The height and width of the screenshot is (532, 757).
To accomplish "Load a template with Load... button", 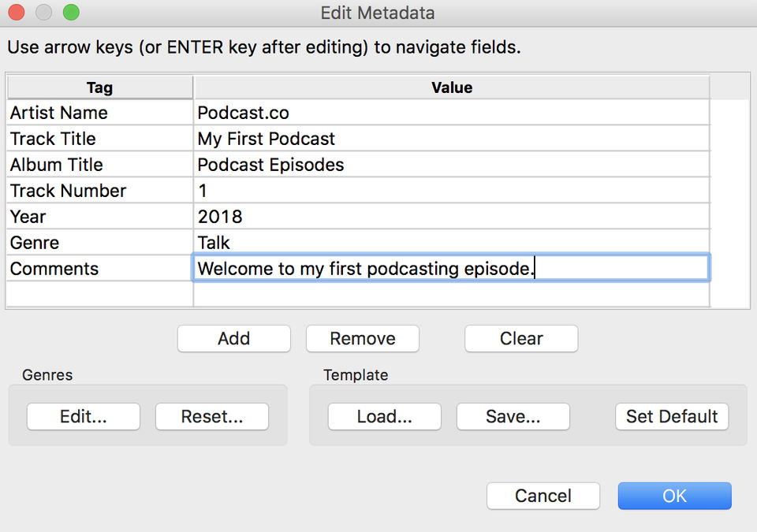I will coord(384,417).
